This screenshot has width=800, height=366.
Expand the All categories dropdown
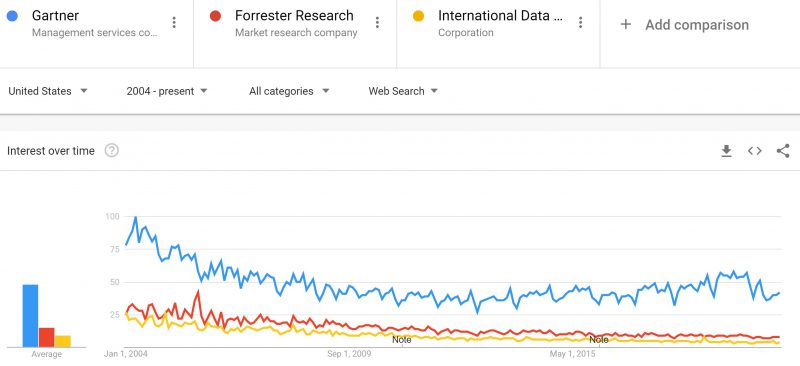(289, 91)
